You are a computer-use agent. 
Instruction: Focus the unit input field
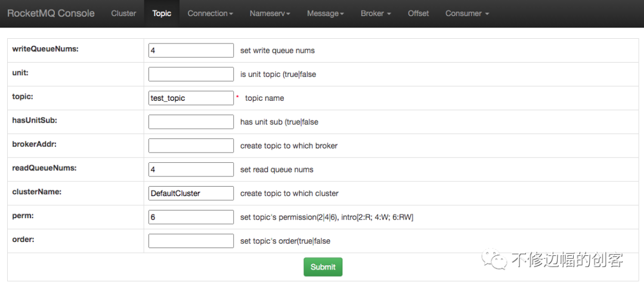pyautogui.click(x=191, y=75)
